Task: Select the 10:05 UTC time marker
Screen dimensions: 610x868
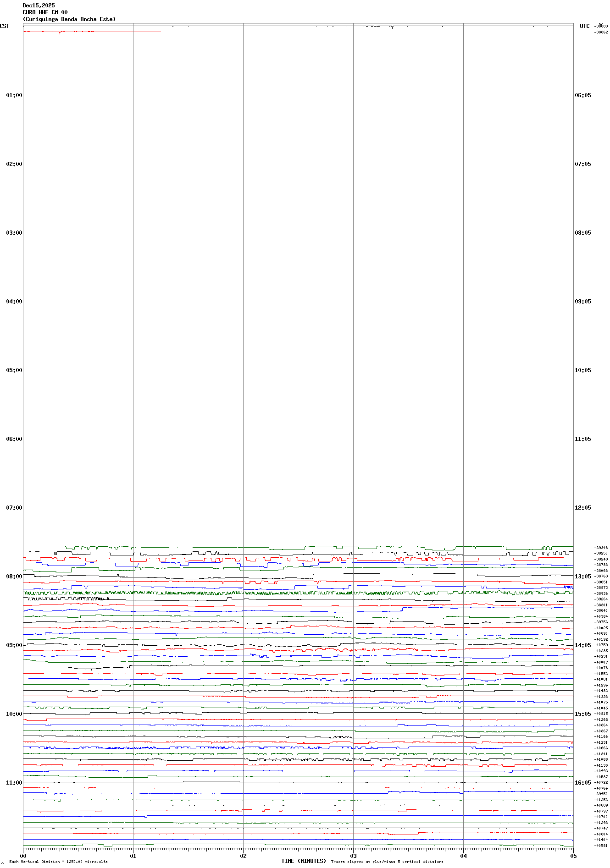Action: 582,370
